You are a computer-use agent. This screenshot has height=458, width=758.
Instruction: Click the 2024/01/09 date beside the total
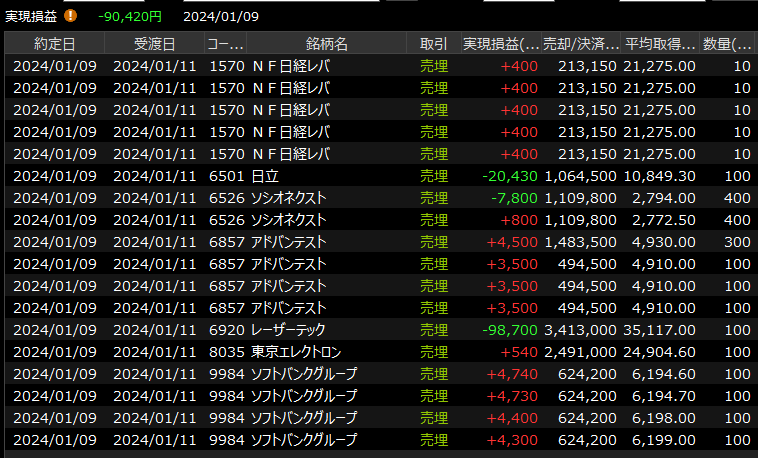[221, 16]
